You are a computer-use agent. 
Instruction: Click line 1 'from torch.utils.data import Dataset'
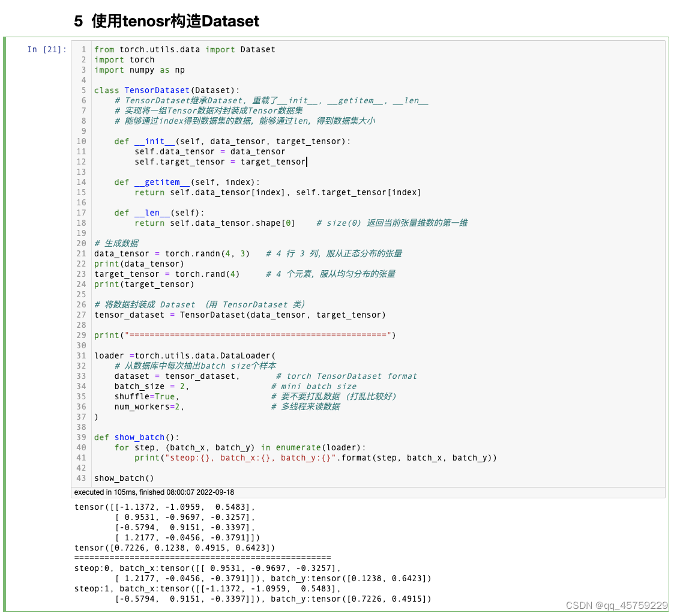(185, 50)
